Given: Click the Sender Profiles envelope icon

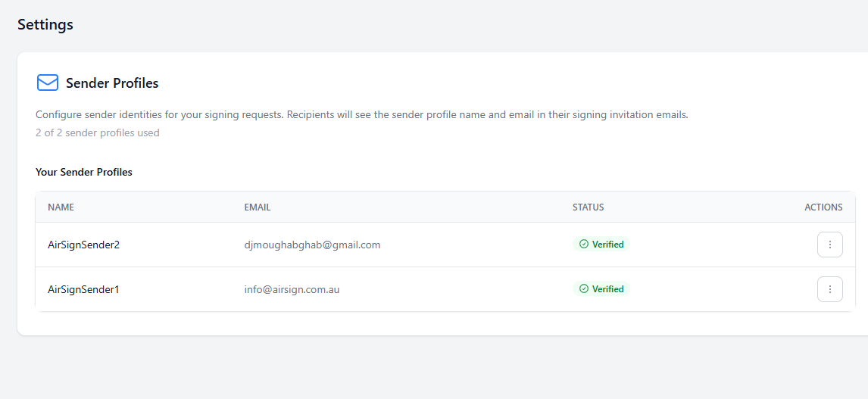Looking at the screenshot, I should (x=48, y=83).
